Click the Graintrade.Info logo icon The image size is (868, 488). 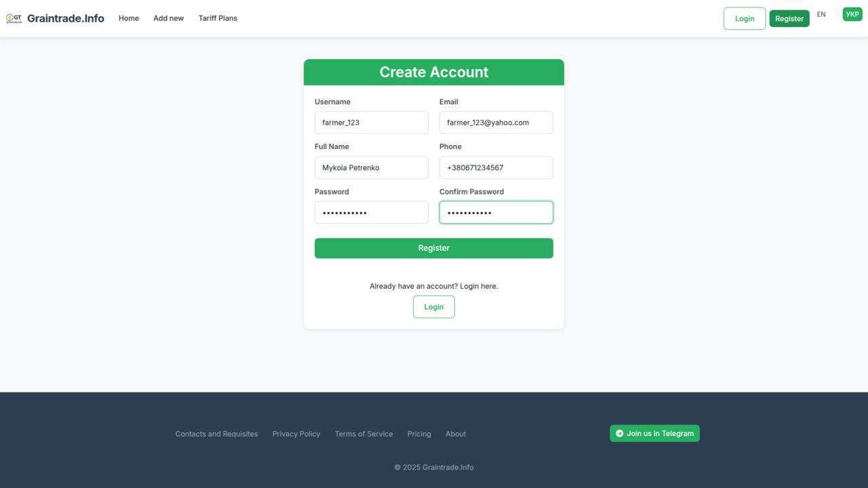pyautogui.click(x=14, y=18)
